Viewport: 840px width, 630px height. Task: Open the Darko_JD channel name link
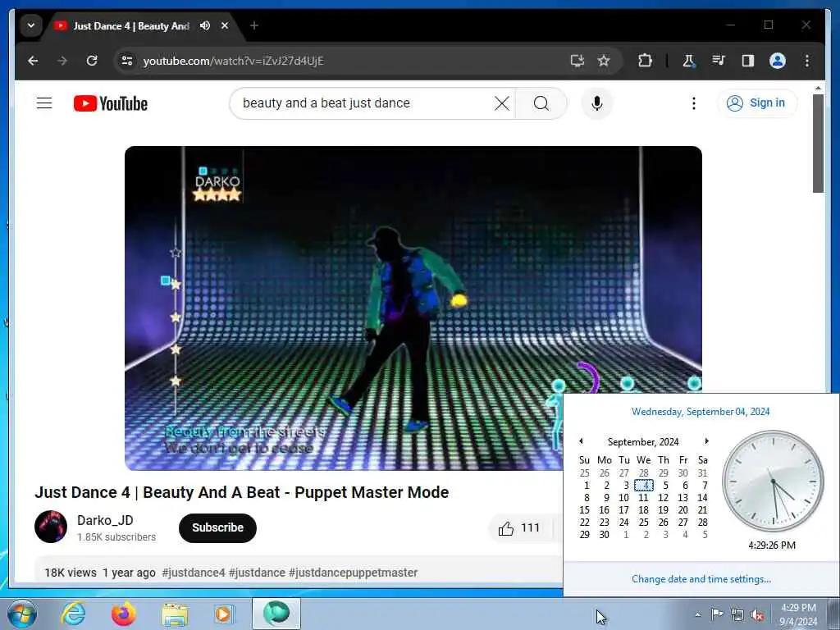click(105, 520)
